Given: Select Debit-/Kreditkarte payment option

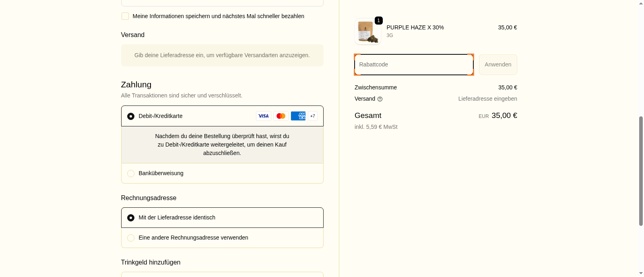Looking at the screenshot, I should (x=131, y=116).
